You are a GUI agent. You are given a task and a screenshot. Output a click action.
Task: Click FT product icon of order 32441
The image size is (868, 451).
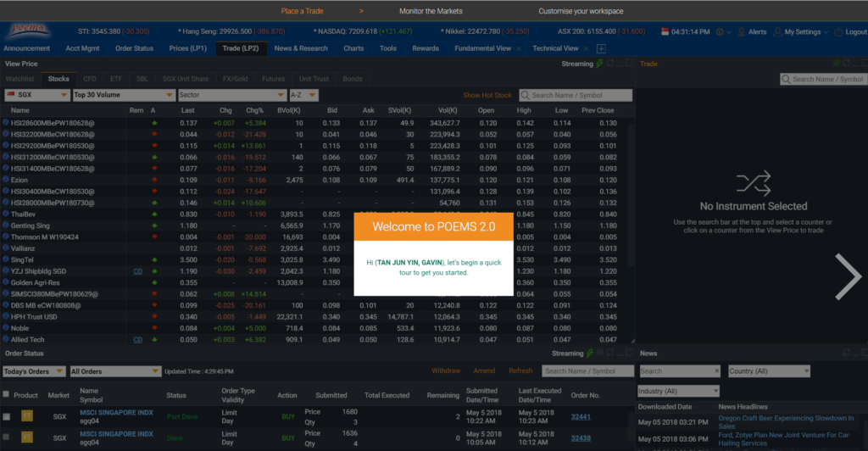(26, 416)
